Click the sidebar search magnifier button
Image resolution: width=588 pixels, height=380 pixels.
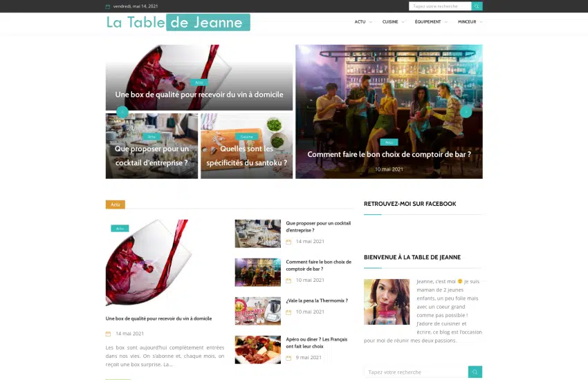(x=475, y=372)
